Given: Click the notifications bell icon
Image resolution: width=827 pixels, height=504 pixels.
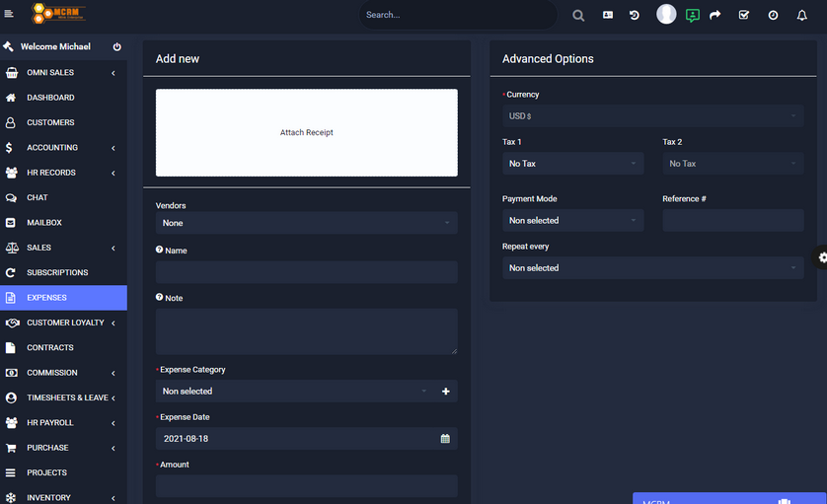Looking at the screenshot, I should click(801, 15).
